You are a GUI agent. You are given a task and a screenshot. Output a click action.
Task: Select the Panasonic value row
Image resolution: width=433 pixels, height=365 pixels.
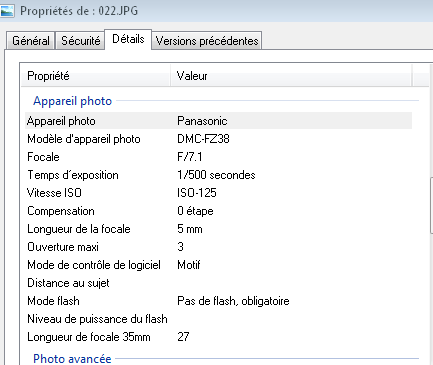click(x=219, y=121)
